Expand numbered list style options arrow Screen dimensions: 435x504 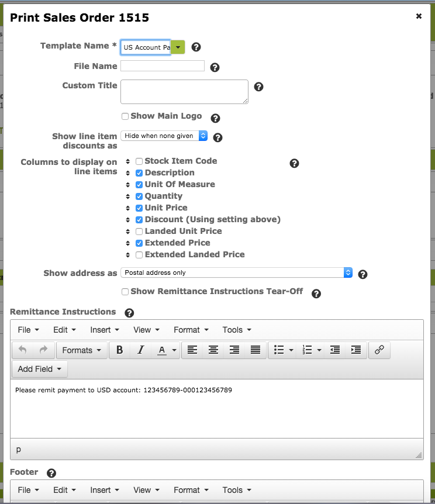tap(319, 350)
